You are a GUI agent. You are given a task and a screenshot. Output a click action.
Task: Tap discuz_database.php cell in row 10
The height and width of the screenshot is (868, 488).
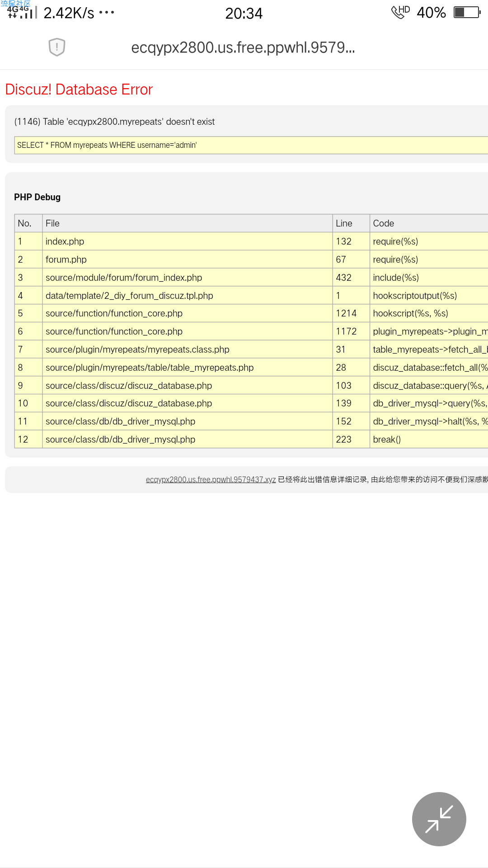[188, 403]
